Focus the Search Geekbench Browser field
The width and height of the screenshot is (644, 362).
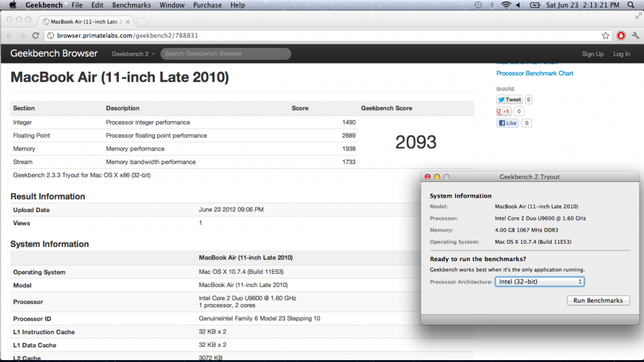226,54
